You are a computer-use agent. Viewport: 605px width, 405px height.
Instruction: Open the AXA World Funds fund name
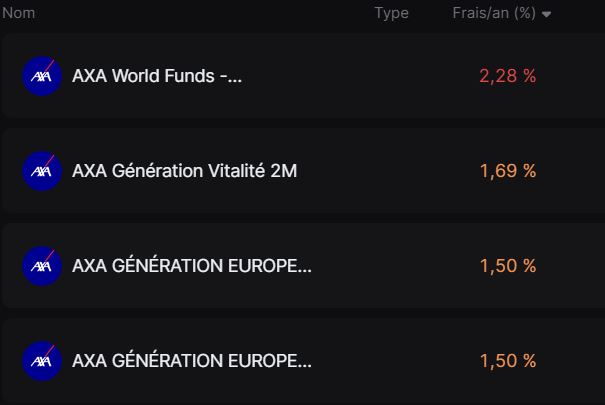click(x=157, y=76)
